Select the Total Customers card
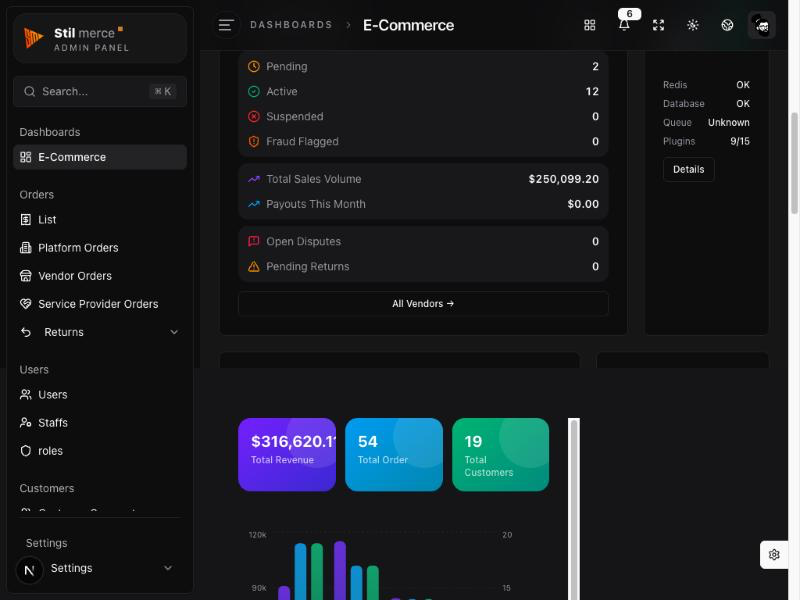The image size is (800, 600). [x=501, y=455]
